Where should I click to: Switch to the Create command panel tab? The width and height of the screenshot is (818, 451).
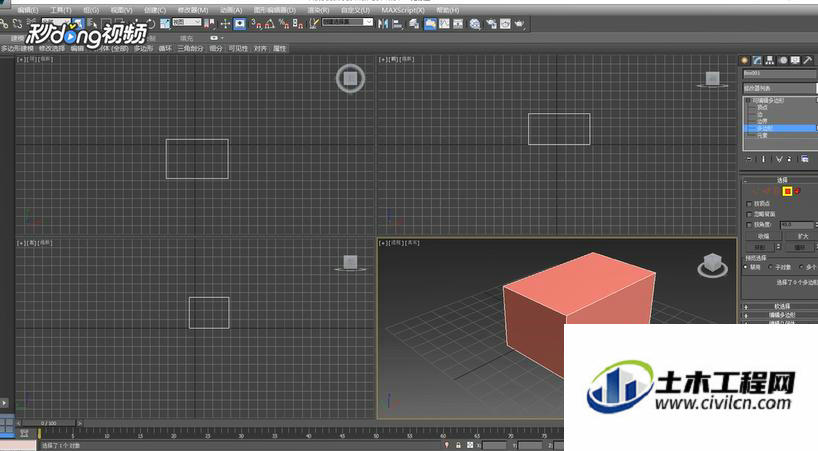click(744, 60)
